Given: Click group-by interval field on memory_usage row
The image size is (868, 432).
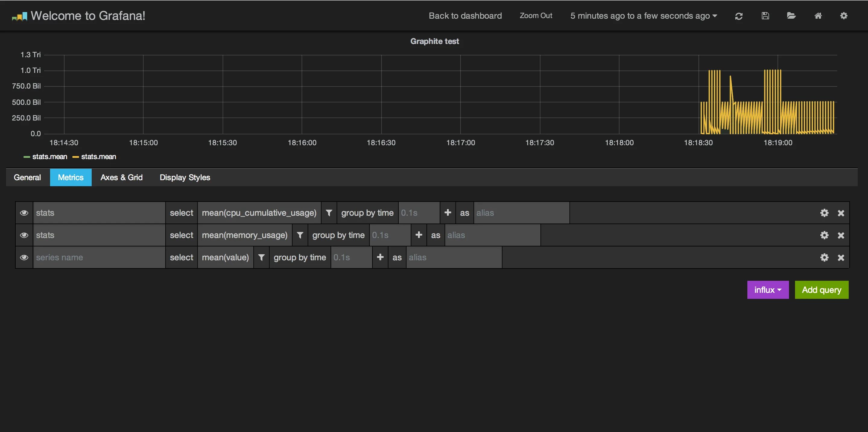Looking at the screenshot, I should [x=390, y=235].
